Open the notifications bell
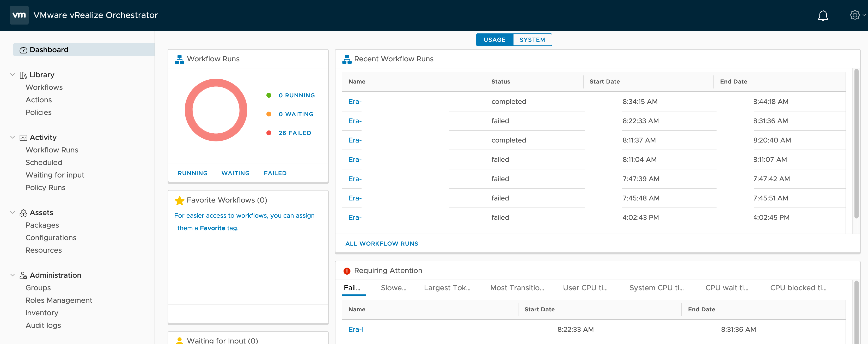Viewport: 868px width, 344px height. pyautogui.click(x=823, y=15)
